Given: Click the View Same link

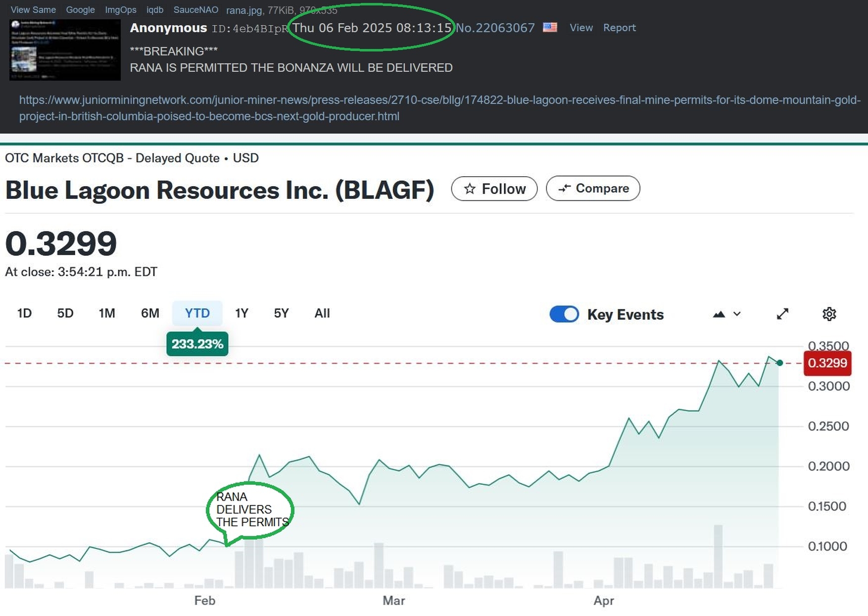Looking at the screenshot, I should coord(33,10).
